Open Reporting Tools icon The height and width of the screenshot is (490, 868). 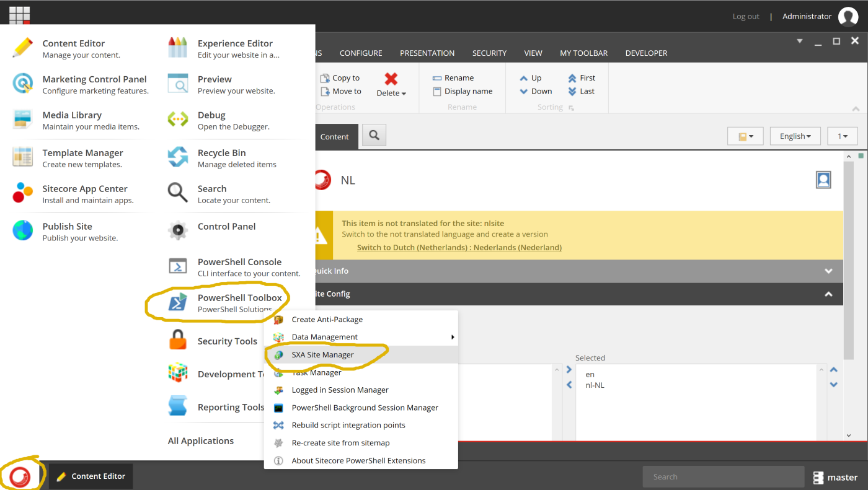pos(178,406)
